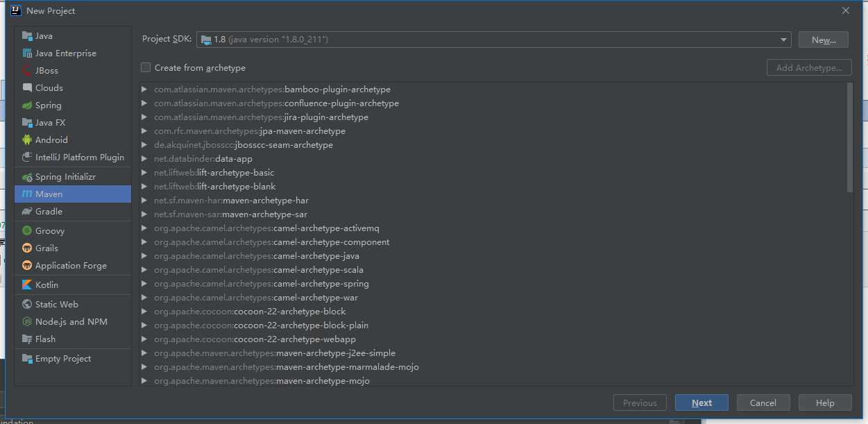
Task: Click the Cancel button
Action: click(763, 402)
